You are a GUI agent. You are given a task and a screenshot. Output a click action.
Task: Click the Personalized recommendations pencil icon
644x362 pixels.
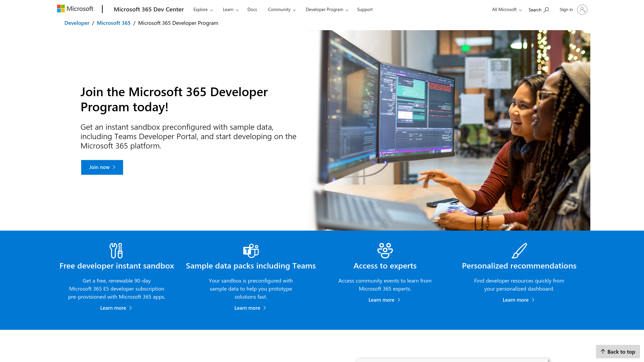pos(519,251)
